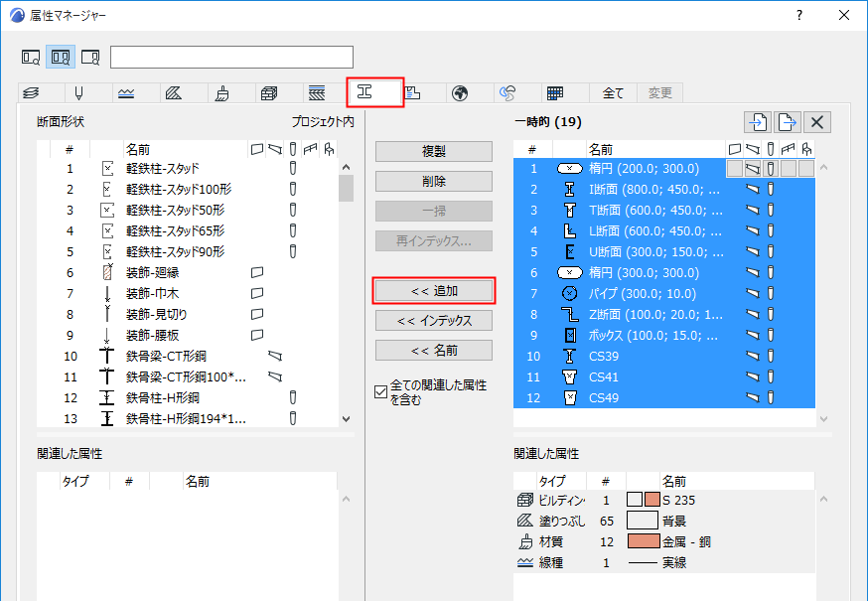Select 鉄骨梁-CT形鋼 row
868x601 pixels.
pos(188,357)
